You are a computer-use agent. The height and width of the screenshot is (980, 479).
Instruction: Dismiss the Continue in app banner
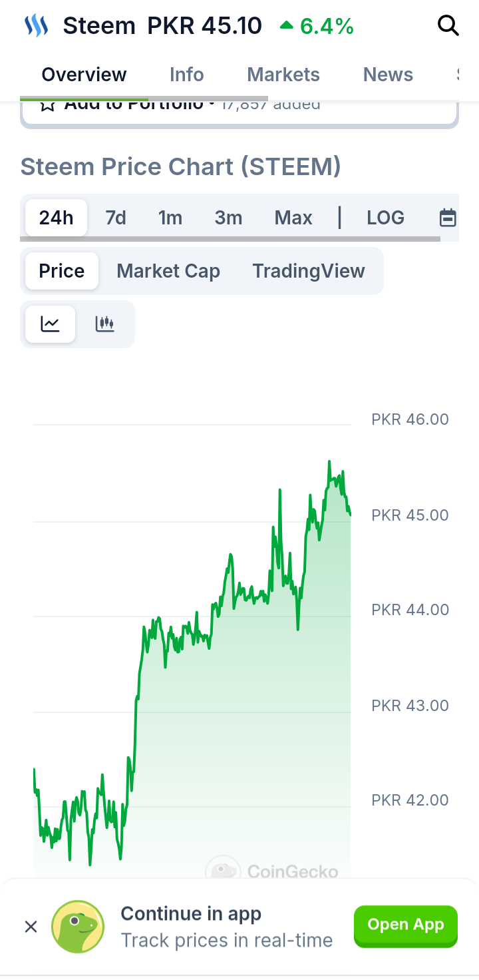pyautogui.click(x=31, y=926)
